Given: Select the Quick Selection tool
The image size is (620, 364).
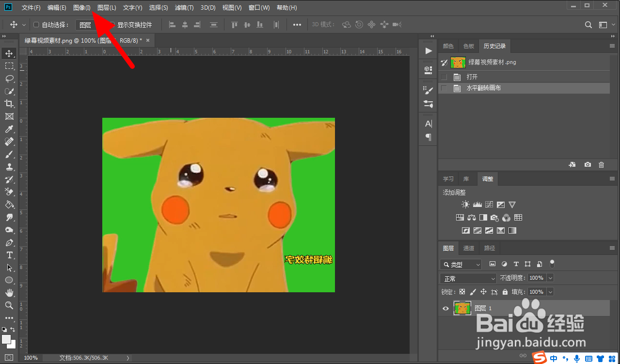Looking at the screenshot, I should coord(9,91).
